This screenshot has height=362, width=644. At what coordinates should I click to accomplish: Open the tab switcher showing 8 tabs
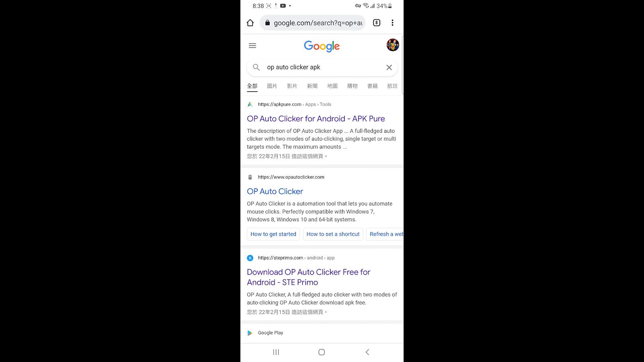pyautogui.click(x=376, y=23)
